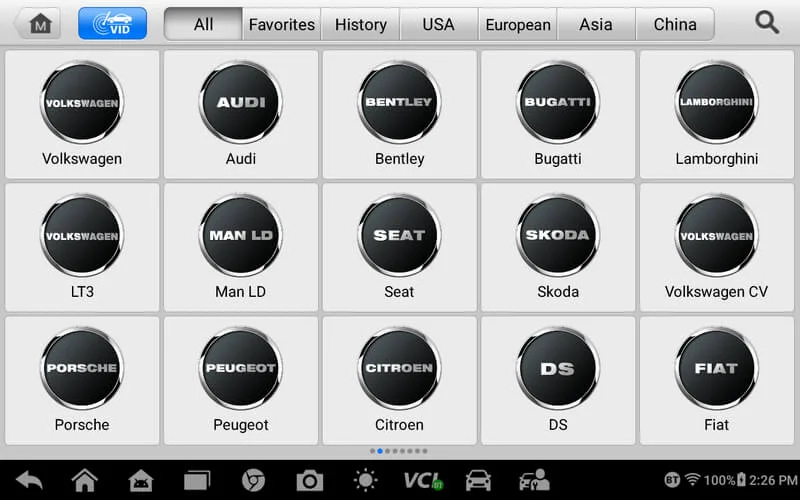The height and width of the screenshot is (500, 800).
Task: Tap the M home icon at top left
Action: click(38, 23)
